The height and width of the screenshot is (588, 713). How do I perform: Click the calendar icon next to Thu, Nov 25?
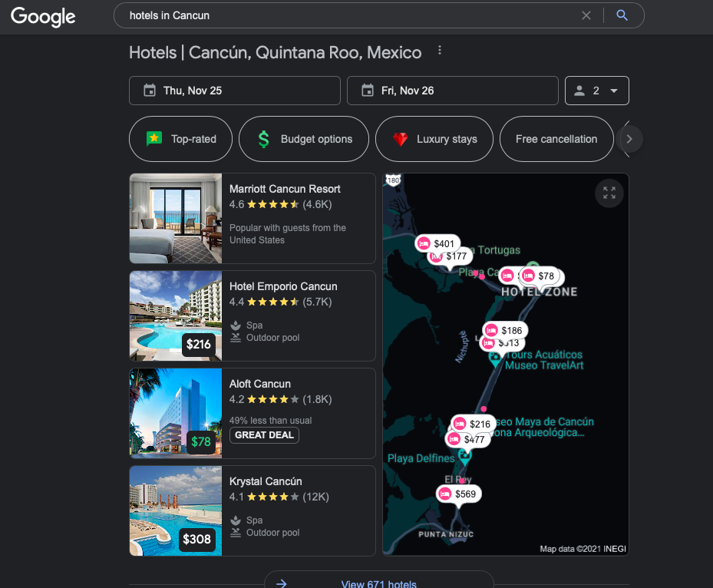point(150,91)
